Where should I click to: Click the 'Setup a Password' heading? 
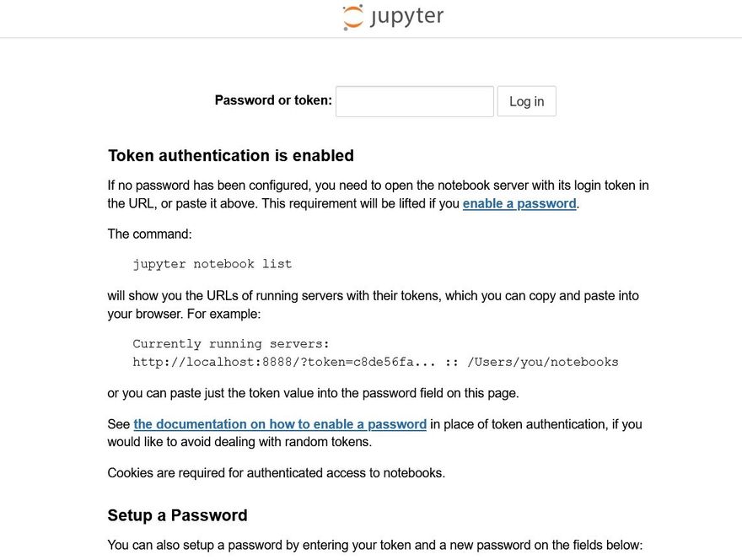point(178,515)
